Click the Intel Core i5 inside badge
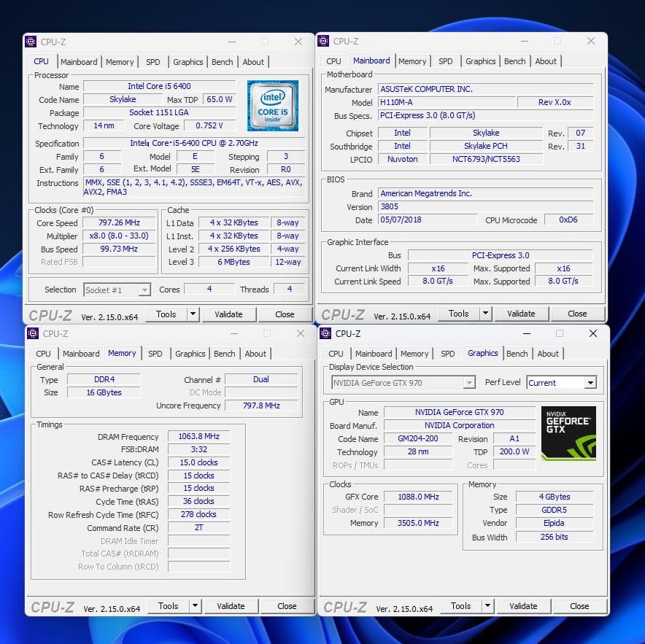 click(272, 105)
